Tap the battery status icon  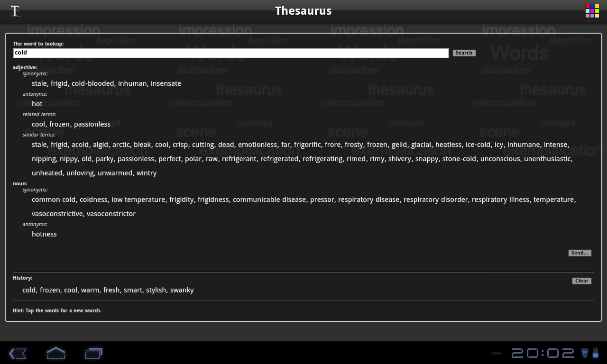click(x=596, y=353)
